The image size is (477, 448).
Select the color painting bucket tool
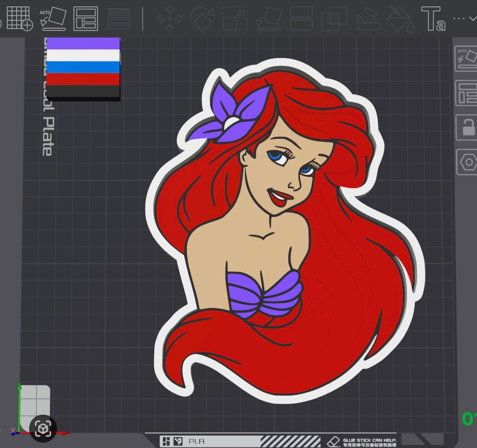click(x=401, y=19)
